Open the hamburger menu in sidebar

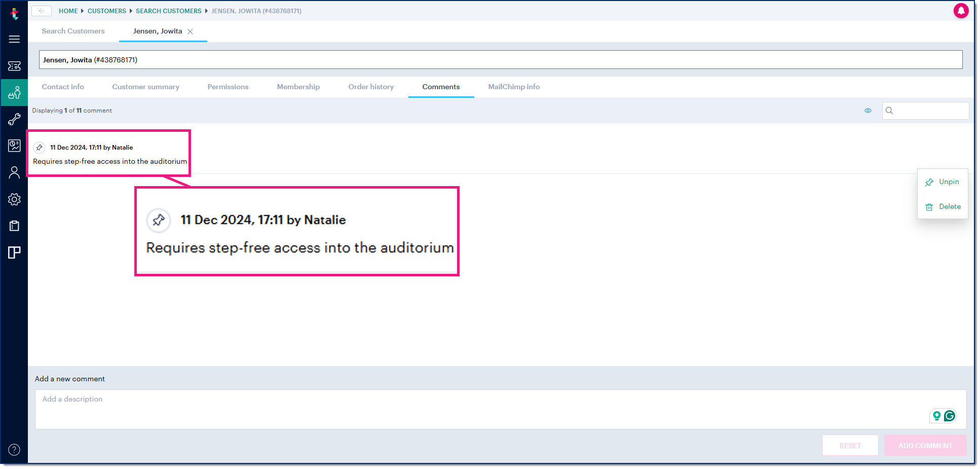(14, 39)
